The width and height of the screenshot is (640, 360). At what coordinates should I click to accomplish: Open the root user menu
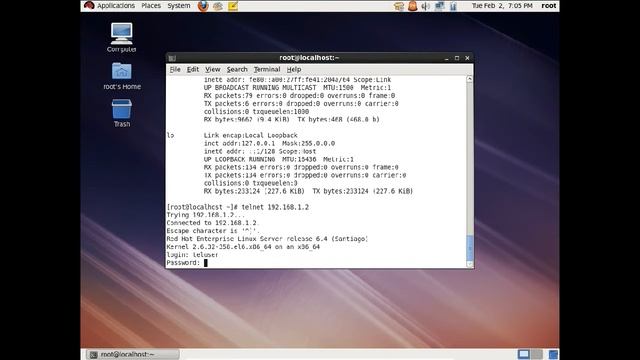(549, 6)
